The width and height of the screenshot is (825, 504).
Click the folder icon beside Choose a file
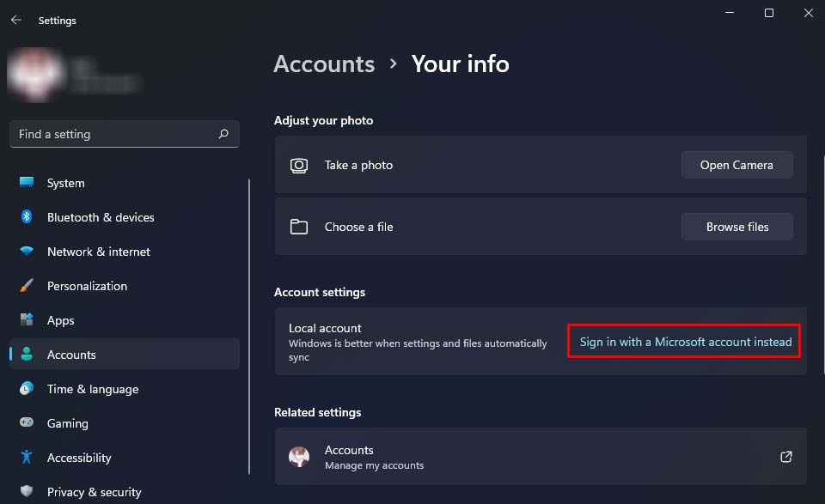(299, 227)
